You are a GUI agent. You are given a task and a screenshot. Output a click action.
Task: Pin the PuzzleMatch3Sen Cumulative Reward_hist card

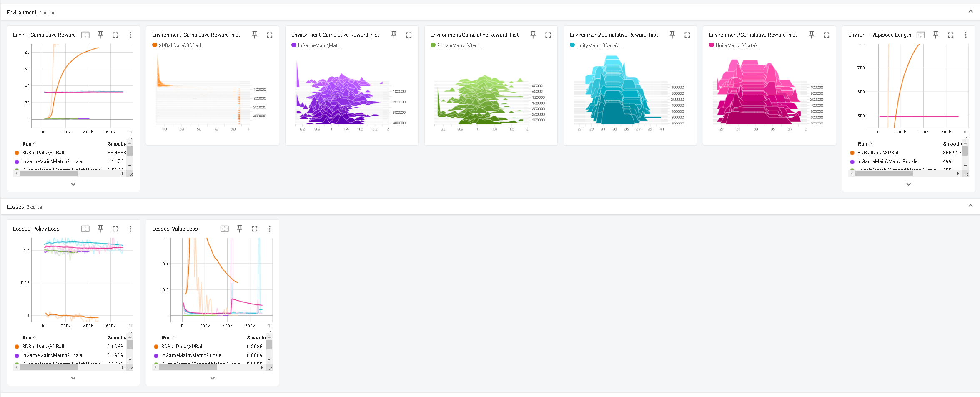click(x=533, y=35)
